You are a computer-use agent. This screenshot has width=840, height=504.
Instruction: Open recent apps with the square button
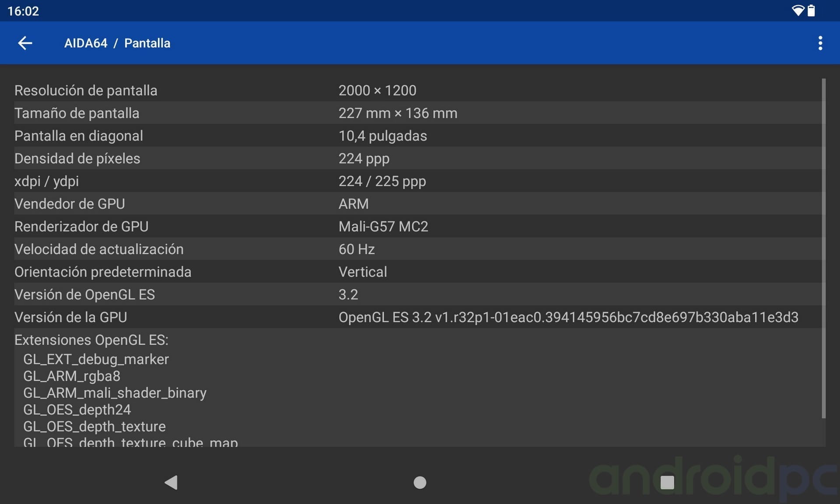(667, 483)
